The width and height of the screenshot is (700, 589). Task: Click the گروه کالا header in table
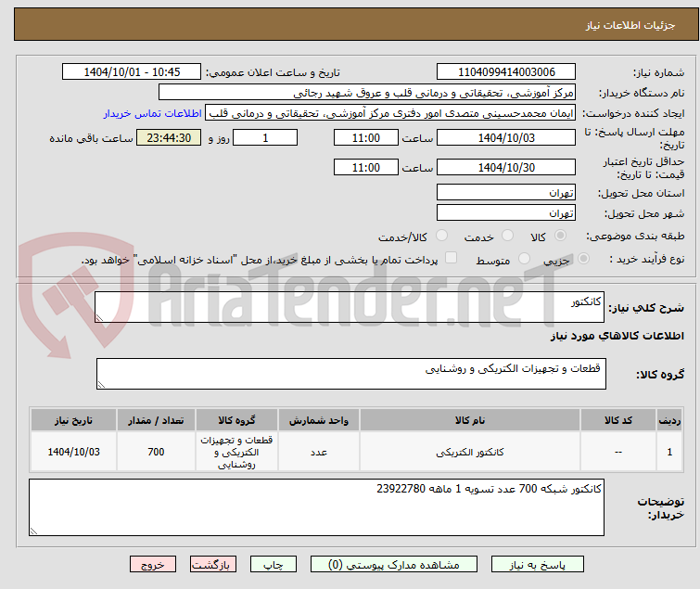236,420
